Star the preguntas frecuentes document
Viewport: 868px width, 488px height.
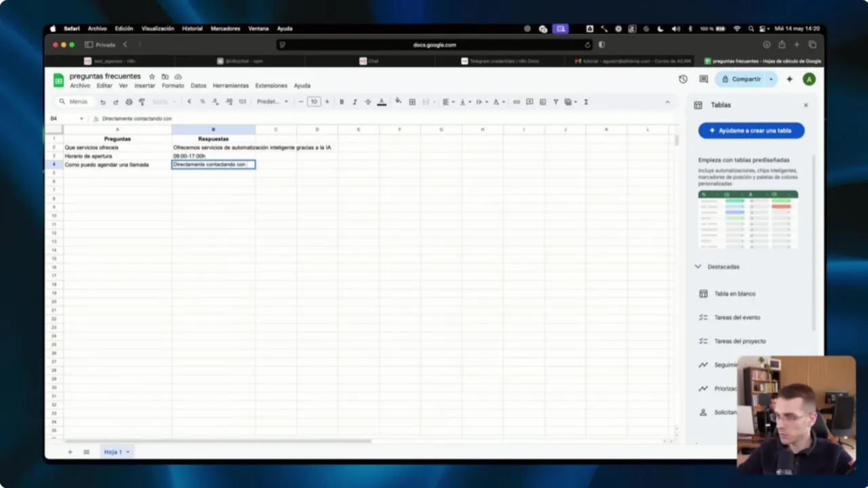pos(152,77)
